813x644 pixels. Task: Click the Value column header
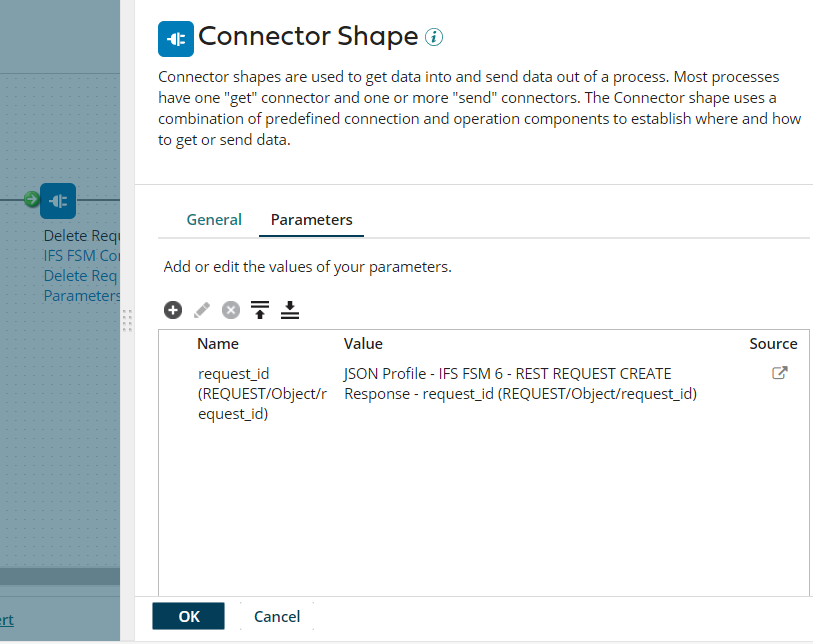click(x=363, y=344)
